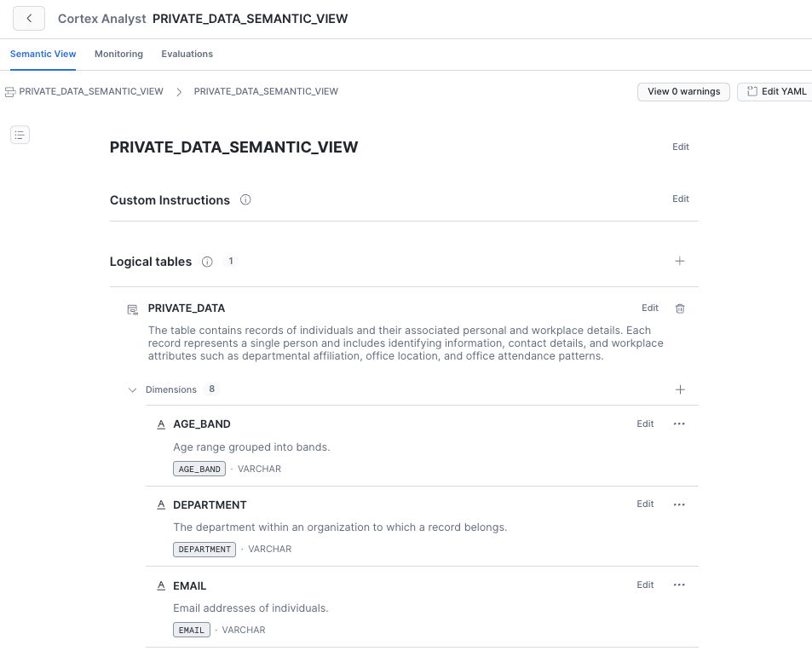Switch to the Evaluations tab
The height and width of the screenshot is (651, 812).
point(187,54)
